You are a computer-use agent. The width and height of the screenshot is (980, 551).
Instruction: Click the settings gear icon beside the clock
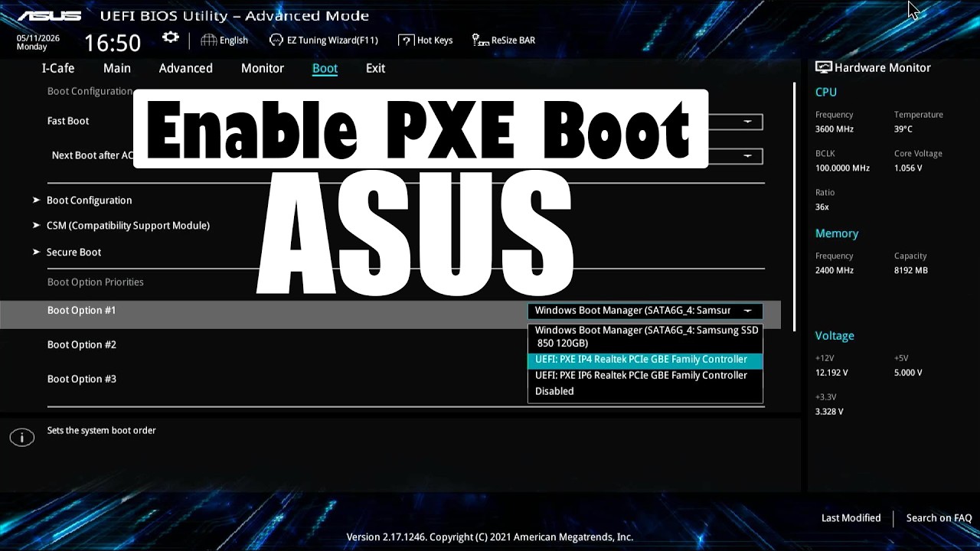[x=171, y=38]
